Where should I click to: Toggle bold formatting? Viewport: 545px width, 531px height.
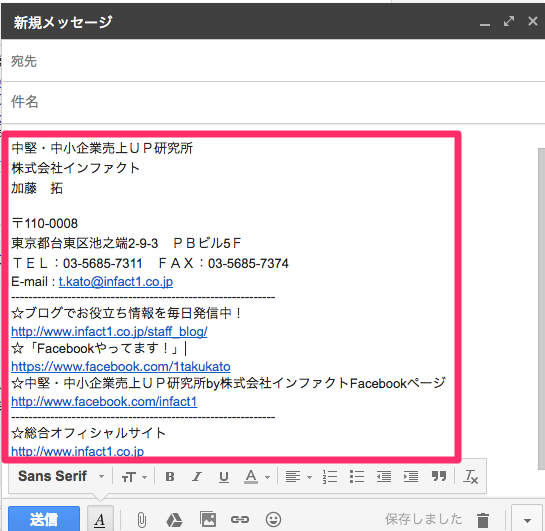170,477
